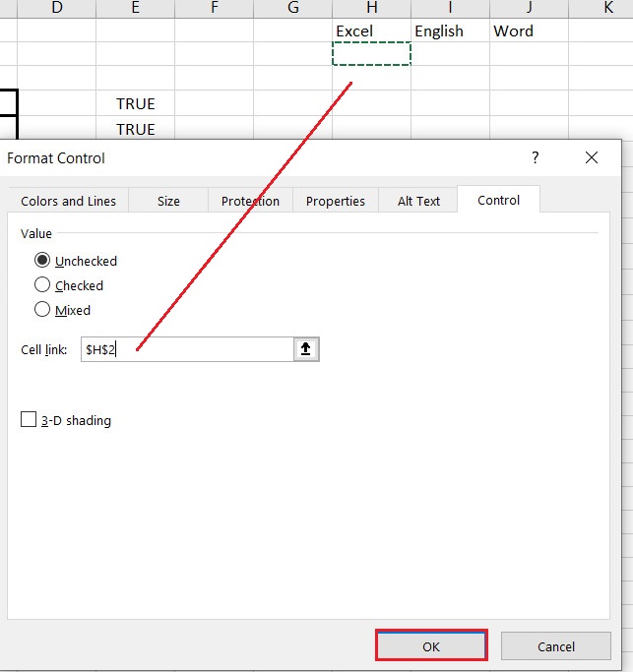
Task: Select the Control tab
Action: coord(498,200)
